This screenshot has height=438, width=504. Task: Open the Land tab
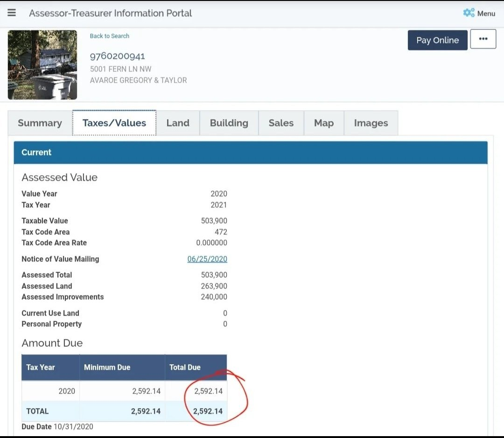(178, 123)
